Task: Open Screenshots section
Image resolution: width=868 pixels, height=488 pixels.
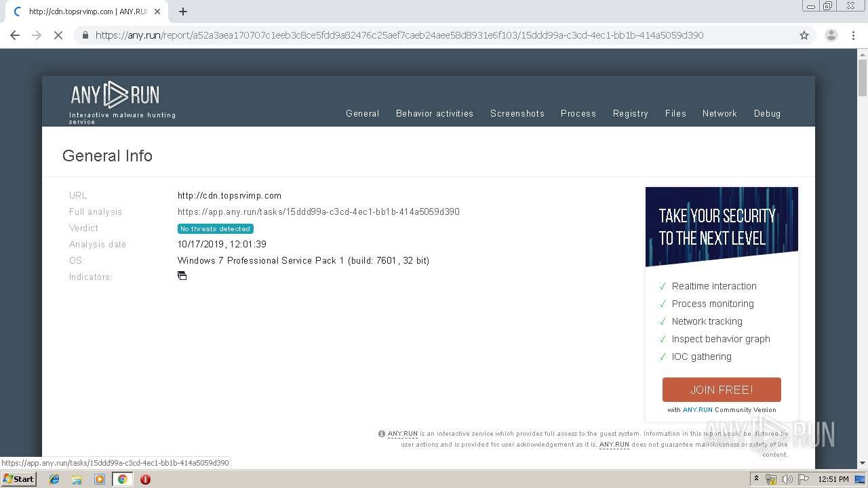Action: 517,114
